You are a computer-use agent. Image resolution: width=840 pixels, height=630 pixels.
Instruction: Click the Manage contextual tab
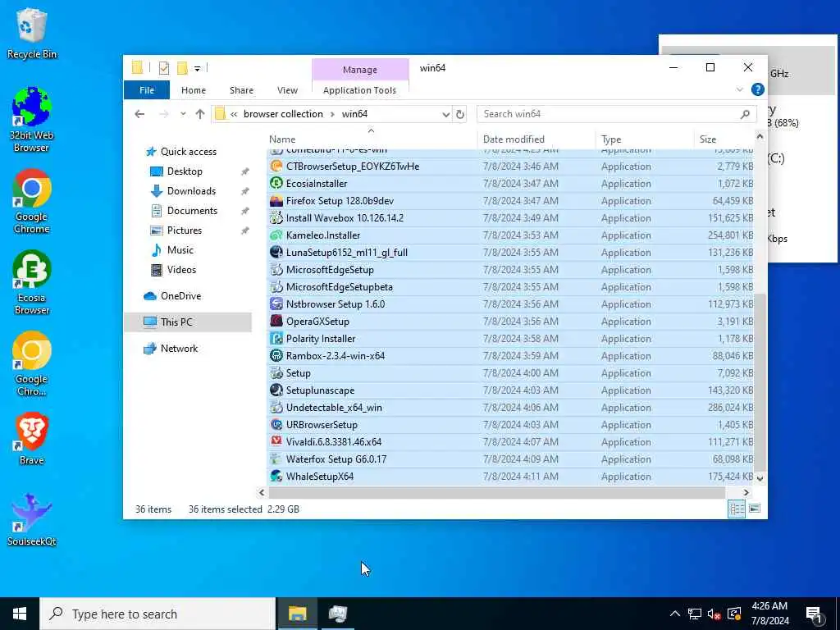pos(360,70)
